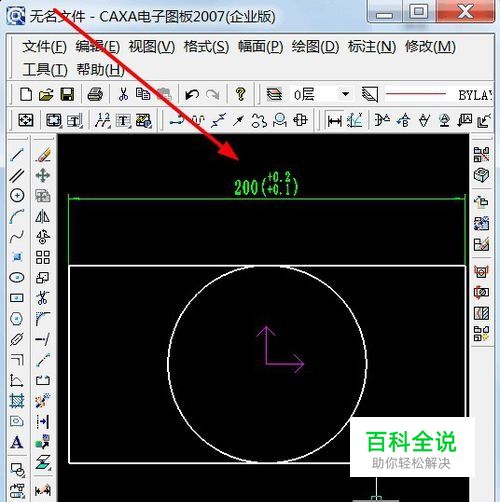Open the BYLAY line type selector

439,95
